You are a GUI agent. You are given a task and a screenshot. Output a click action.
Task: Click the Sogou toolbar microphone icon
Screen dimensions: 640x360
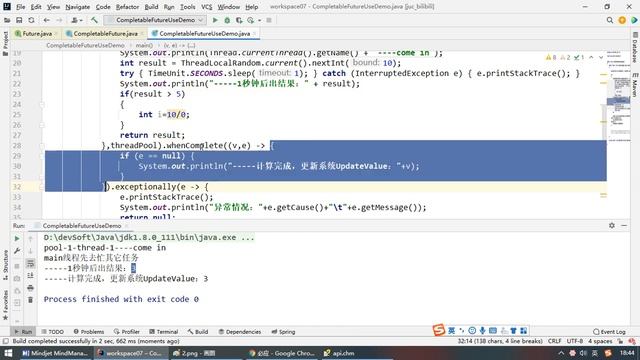pyautogui.click(x=482, y=331)
